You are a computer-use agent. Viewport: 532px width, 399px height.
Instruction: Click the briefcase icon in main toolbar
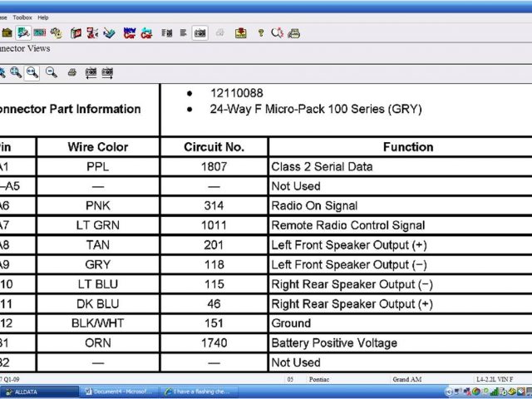coord(7,33)
